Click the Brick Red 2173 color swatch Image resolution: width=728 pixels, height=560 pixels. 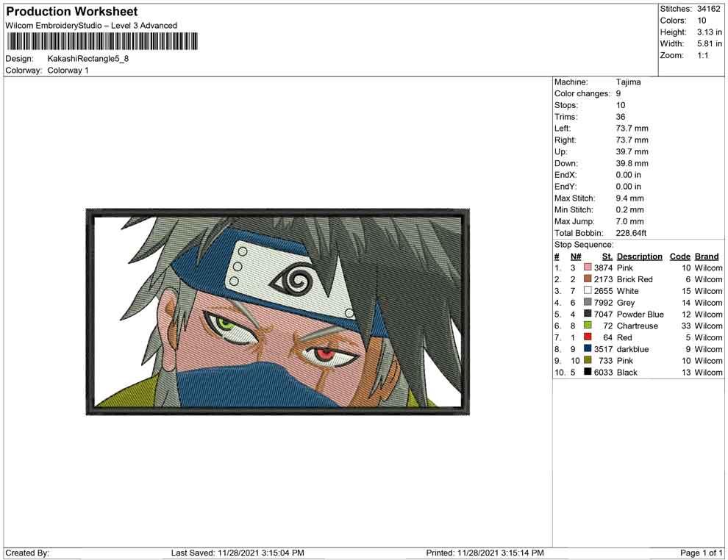(588, 279)
